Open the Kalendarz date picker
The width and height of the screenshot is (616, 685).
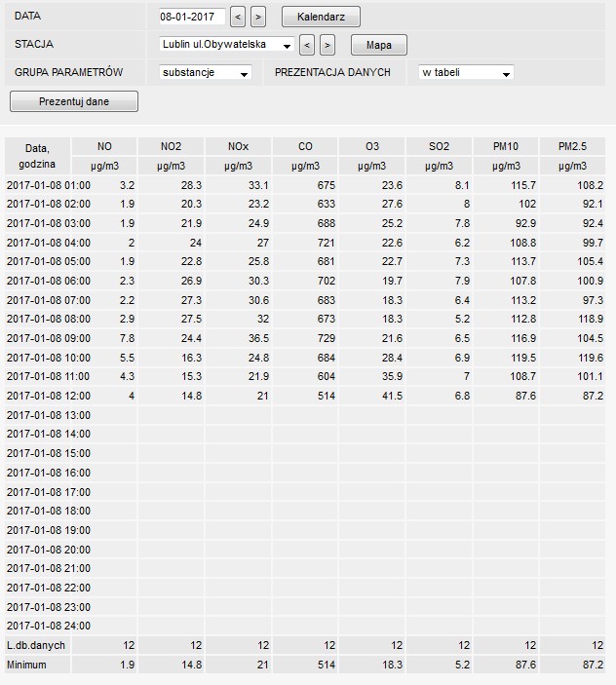coord(321,17)
